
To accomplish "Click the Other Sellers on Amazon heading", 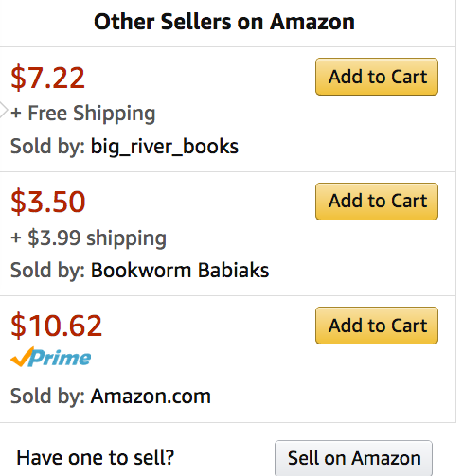I will click(224, 22).
